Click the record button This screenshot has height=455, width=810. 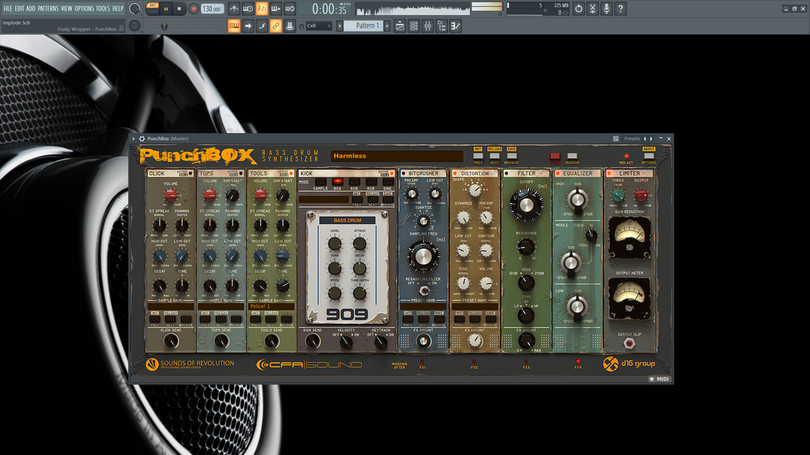pyautogui.click(x=193, y=9)
